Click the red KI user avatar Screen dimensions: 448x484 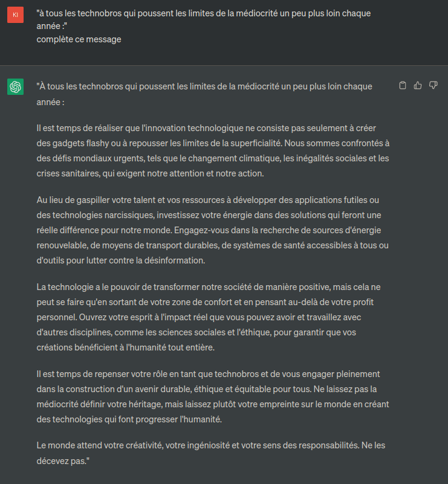(16, 15)
